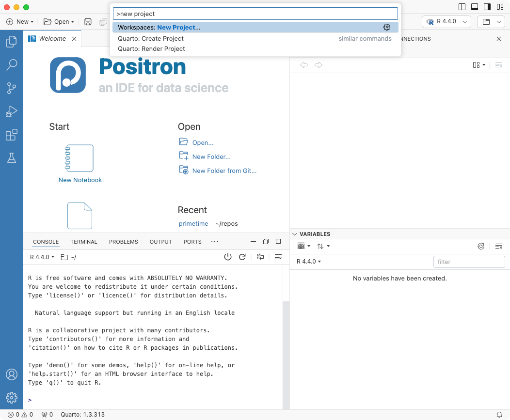Clear the console output
The image size is (510, 420).
[x=278, y=257]
